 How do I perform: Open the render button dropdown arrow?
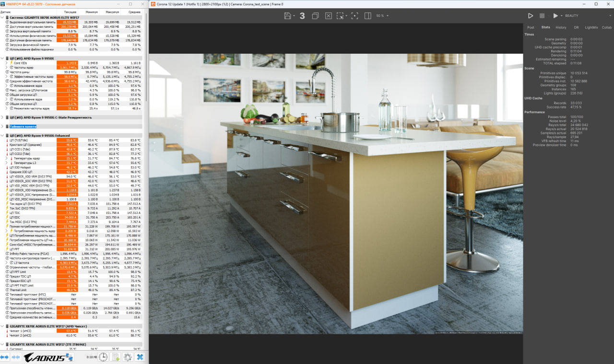pos(561,16)
